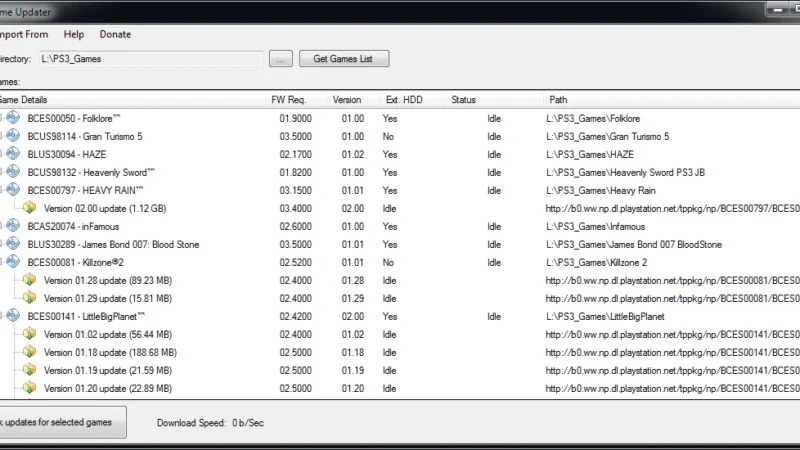Click FW Req. value 02.1700 for HAZE
Image resolution: width=800 pixels, height=450 pixels.
click(295, 154)
